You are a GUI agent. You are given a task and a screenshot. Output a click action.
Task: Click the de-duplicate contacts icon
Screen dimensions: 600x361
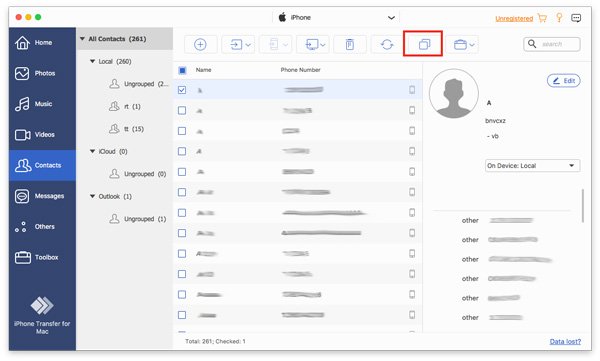424,44
